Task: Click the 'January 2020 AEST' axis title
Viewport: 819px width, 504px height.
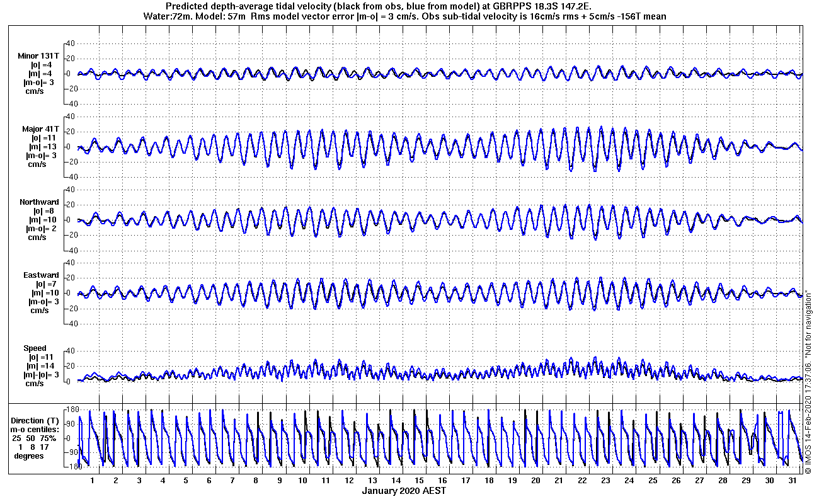Action: [x=404, y=491]
